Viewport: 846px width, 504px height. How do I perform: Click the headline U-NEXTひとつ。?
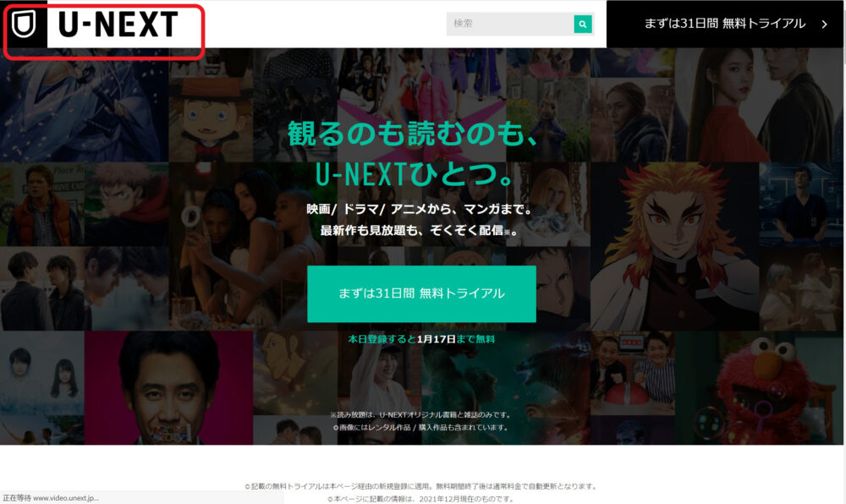coord(415,175)
